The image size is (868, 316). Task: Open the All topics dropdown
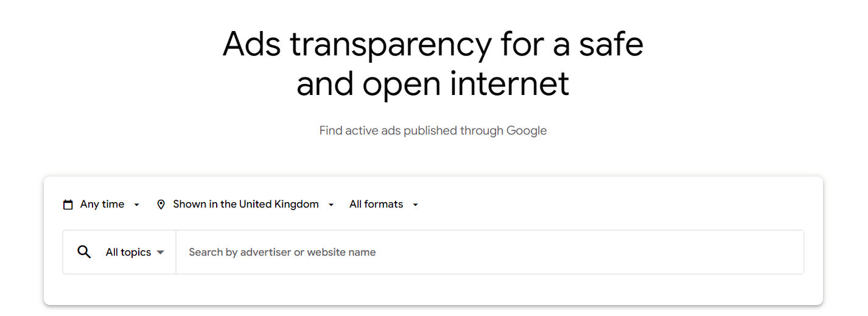(128, 252)
